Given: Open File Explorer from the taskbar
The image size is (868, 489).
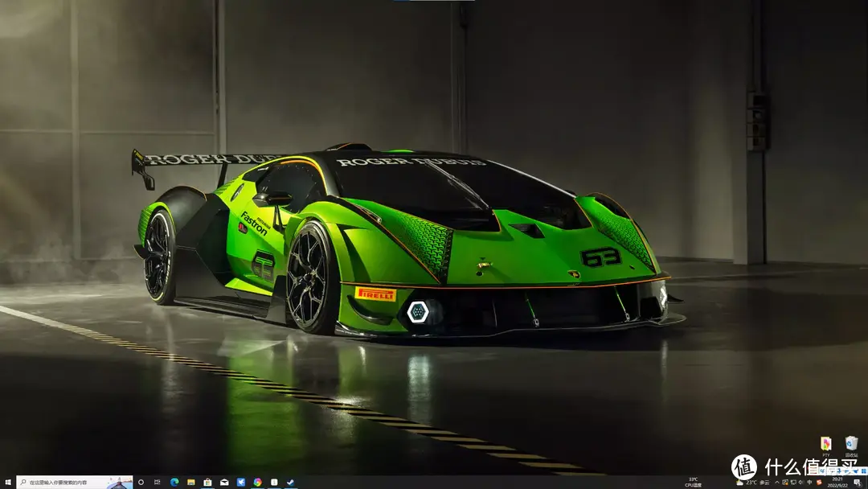Looking at the screenshot, I should [x=191, y=483].
